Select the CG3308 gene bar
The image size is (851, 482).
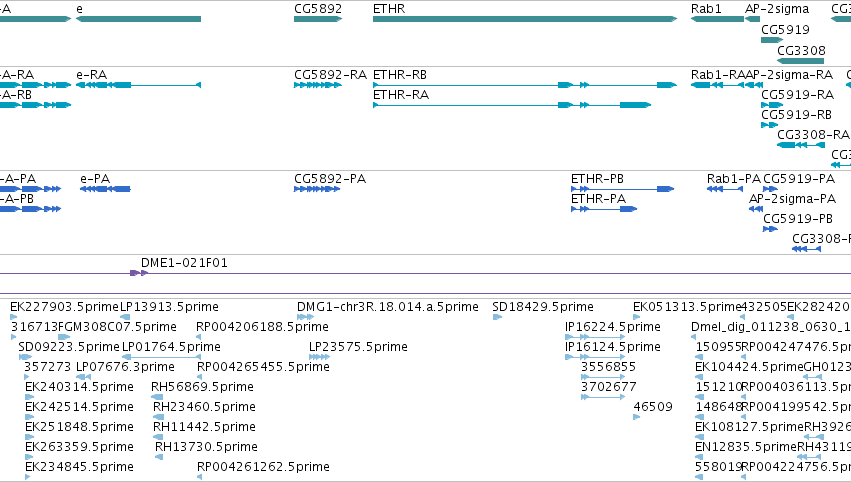tap(801, 61)
